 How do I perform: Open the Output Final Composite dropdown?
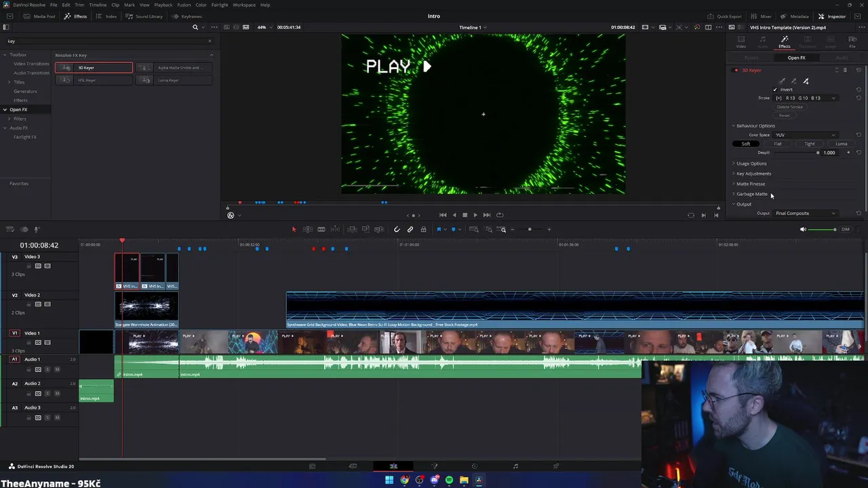point(806,213)
